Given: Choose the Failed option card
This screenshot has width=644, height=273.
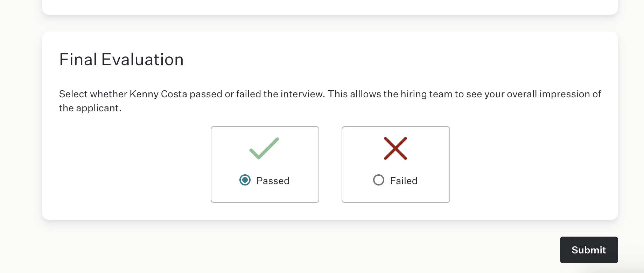Looking at the screenshot, I should tap(396, 164).
